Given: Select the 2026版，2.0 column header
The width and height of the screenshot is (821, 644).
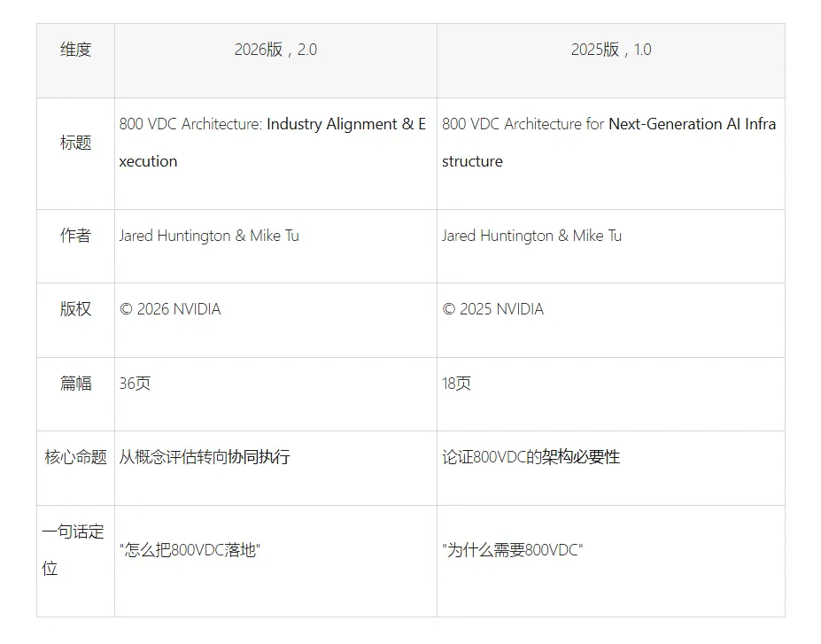Looking at the screenshot, I should (275, 50).
